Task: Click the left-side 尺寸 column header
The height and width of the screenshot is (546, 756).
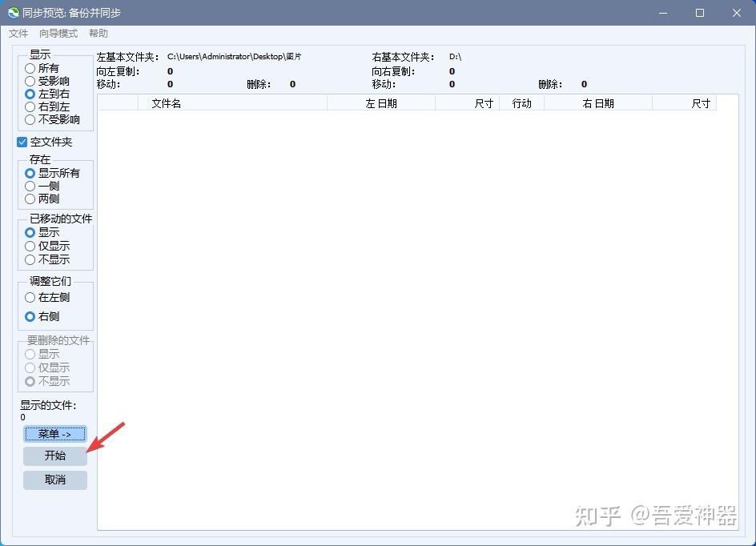Action: 467,103
